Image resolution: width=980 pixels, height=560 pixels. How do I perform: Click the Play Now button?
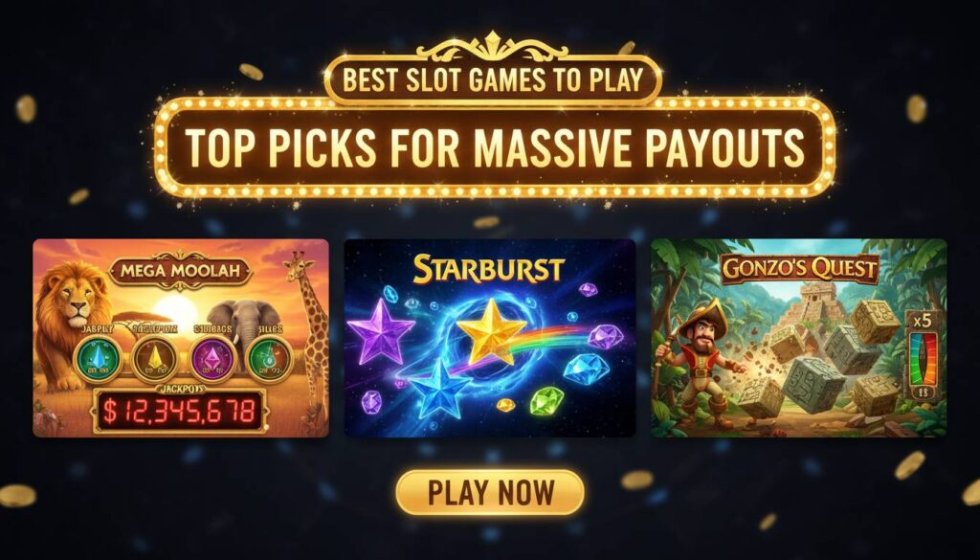pyautogui.click(x=490, y=492)
